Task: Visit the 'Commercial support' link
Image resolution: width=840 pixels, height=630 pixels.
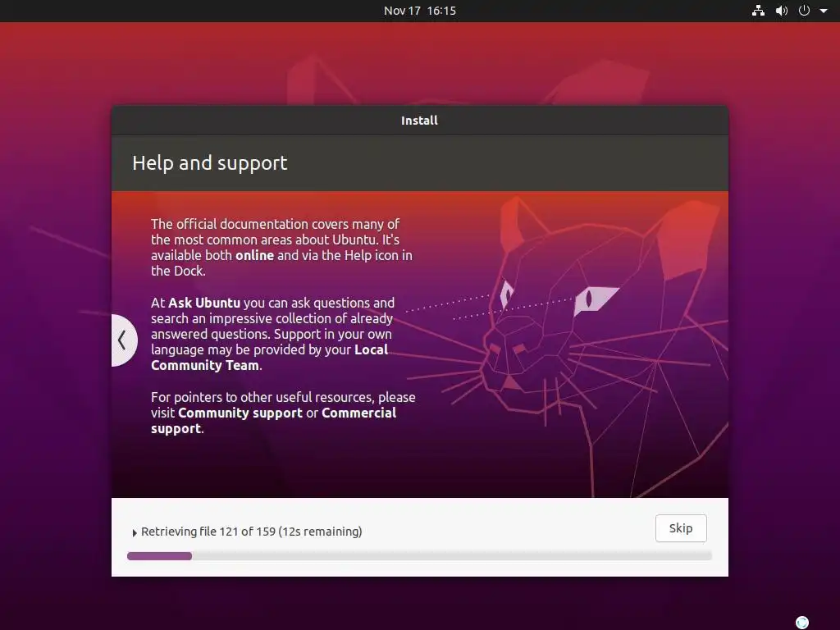Action: click(x=273, y=421)
